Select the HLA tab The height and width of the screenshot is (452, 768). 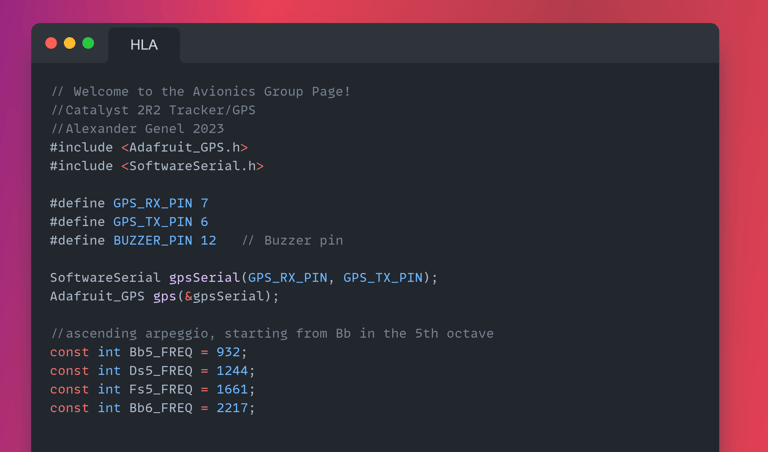tap(144, 45)
